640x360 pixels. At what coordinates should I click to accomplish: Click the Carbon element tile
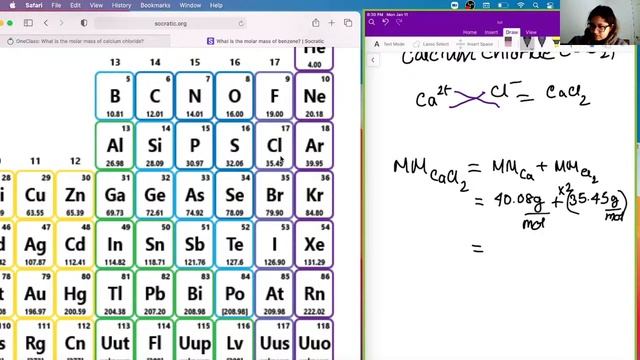pos(155,96)
